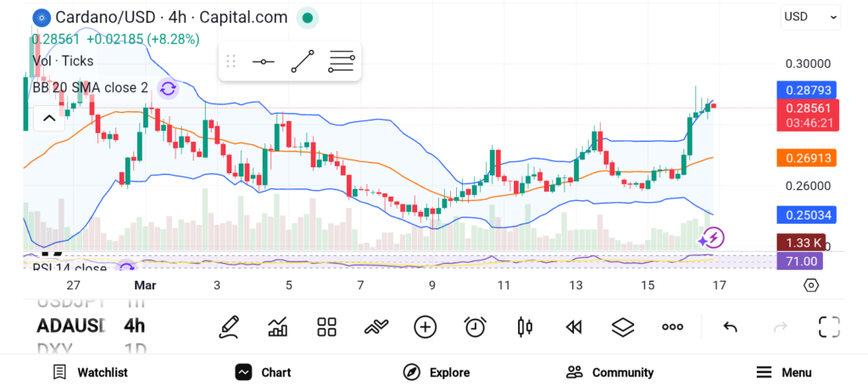
Task: Change chart style with the candlestick icon
Action: coord(525,327)
